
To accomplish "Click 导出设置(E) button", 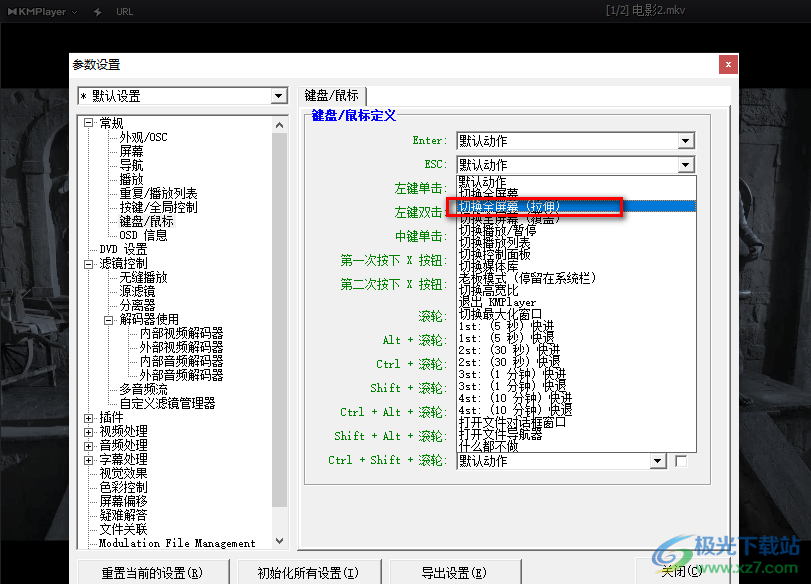I will point(454,572).
